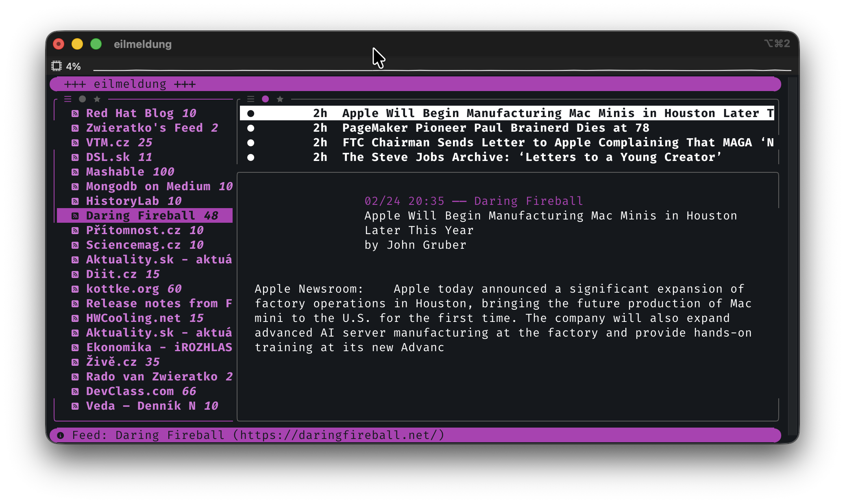Click the RSS icon next to HistoryLab
Image resolution: width=845 pixels, height=504 pixels.
click(75, 201)
